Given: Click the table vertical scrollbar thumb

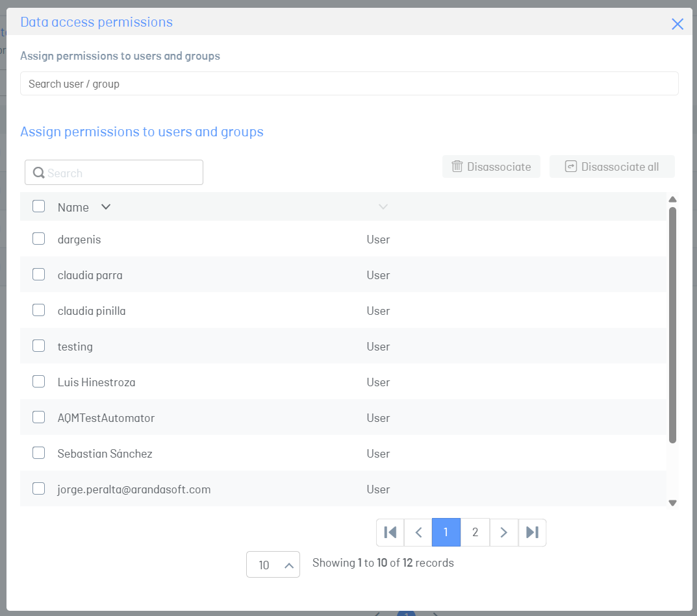Looking at the screenshot, I should click(x=672, y=325).
